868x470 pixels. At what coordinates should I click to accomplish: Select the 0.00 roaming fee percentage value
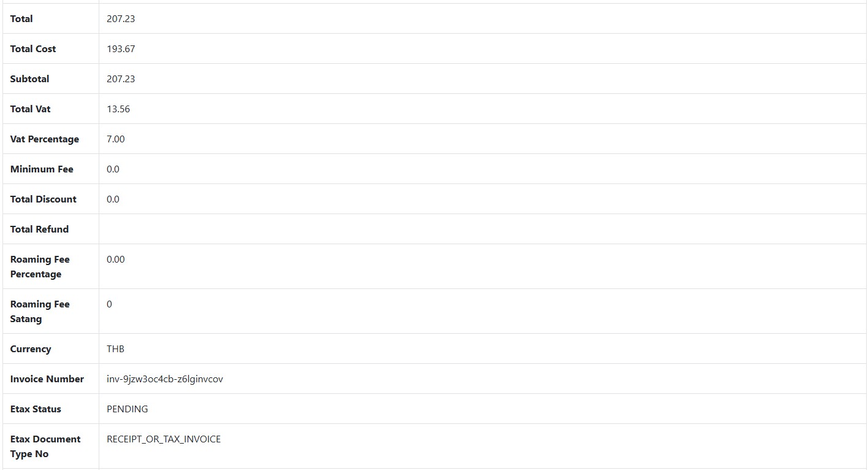tap(115, 260)
